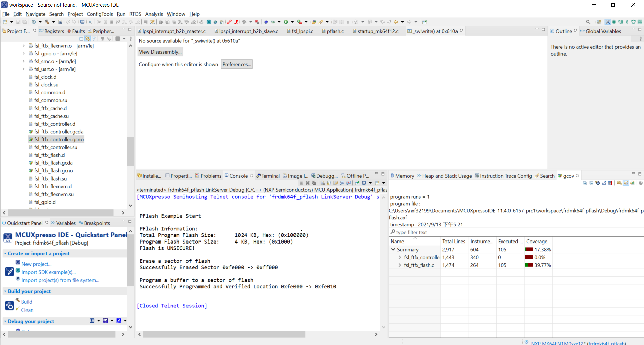Expand the fsl_gpio.o tree node
Screen dimensions: 644x345
click(23, 53)
